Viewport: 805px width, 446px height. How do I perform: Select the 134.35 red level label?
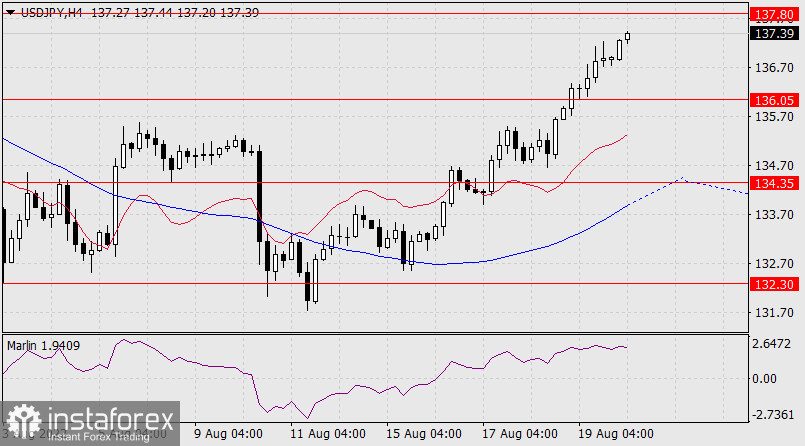coord(774,183)
